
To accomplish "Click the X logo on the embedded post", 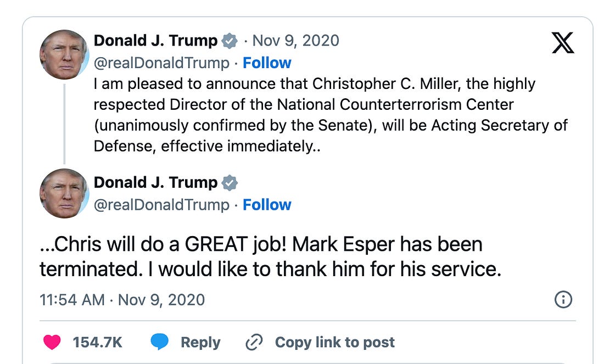I will click(x=563, y=42).
